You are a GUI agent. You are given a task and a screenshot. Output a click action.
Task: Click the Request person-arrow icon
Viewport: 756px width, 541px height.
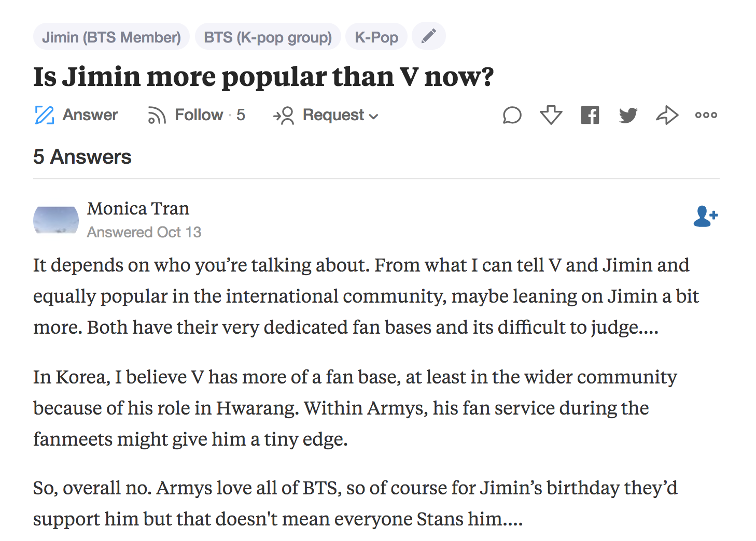pyautogui.click(x=284, y=115)
